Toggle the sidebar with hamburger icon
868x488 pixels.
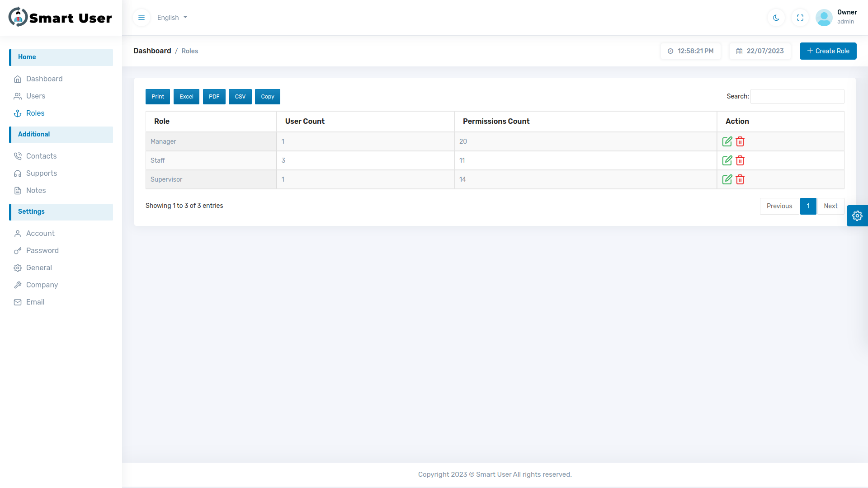141,18
